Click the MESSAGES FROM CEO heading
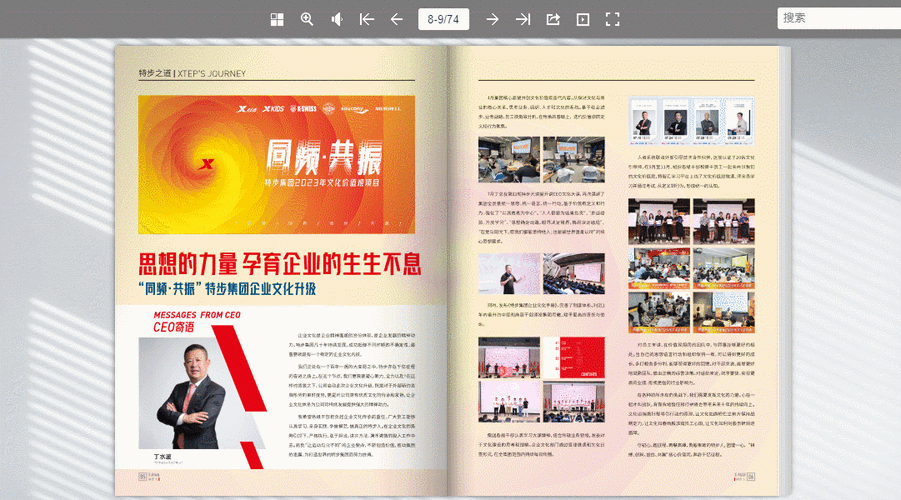The height and width of the screenshot is (500, 901). [x=197, y=315]
